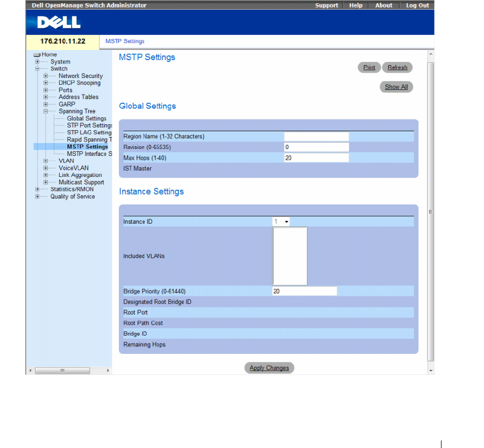Collapse the Switch tree node
Viewport: 484px width, 448px height.
pos(37,68)
